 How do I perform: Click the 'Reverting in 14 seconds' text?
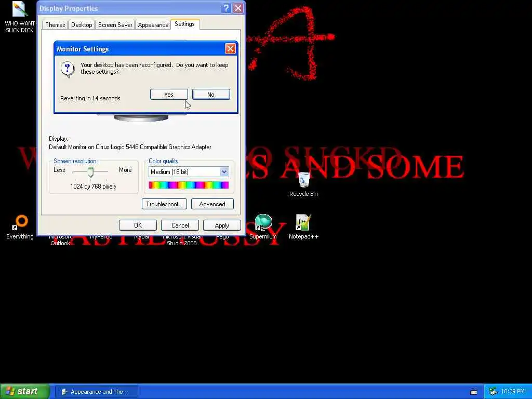click(x=90, y=98)
